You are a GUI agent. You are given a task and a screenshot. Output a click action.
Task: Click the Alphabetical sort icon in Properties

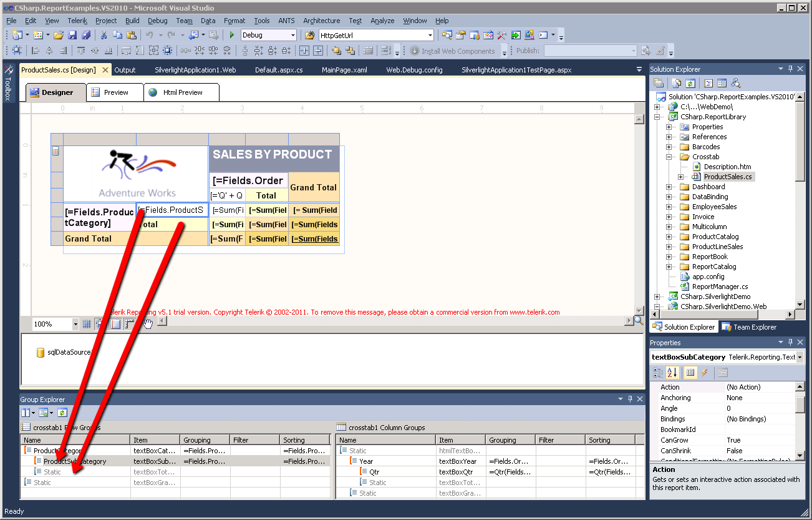tap(672, 373)
